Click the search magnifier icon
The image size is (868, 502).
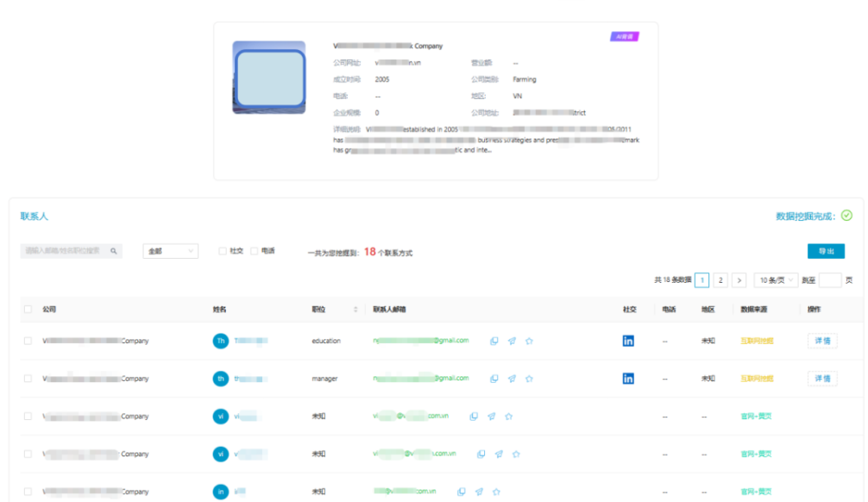tap(113, 251)
